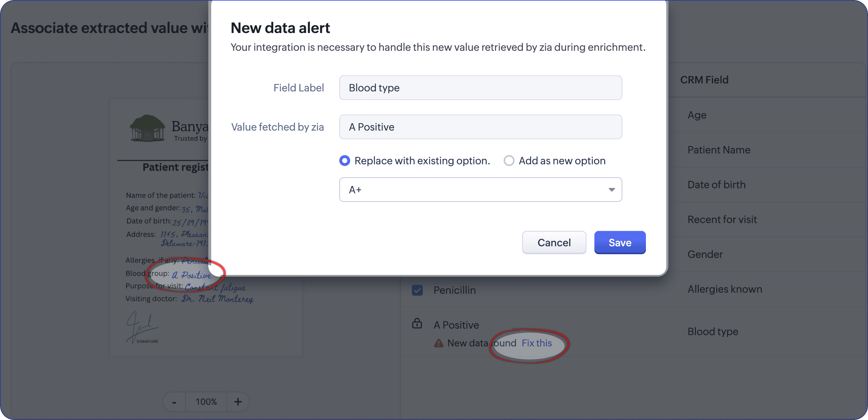Select Replace with existing option radio
The image size is (868, 420).
[345, 161]
